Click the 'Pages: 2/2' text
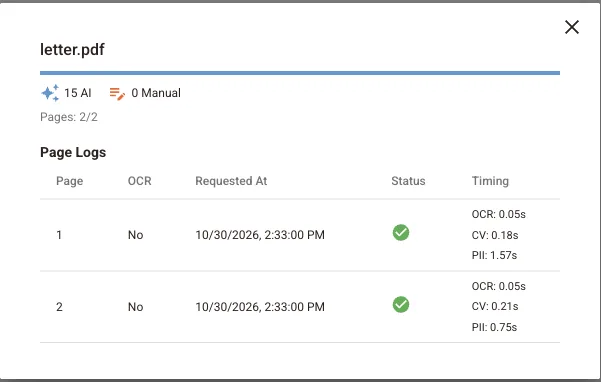 point(69,117)
